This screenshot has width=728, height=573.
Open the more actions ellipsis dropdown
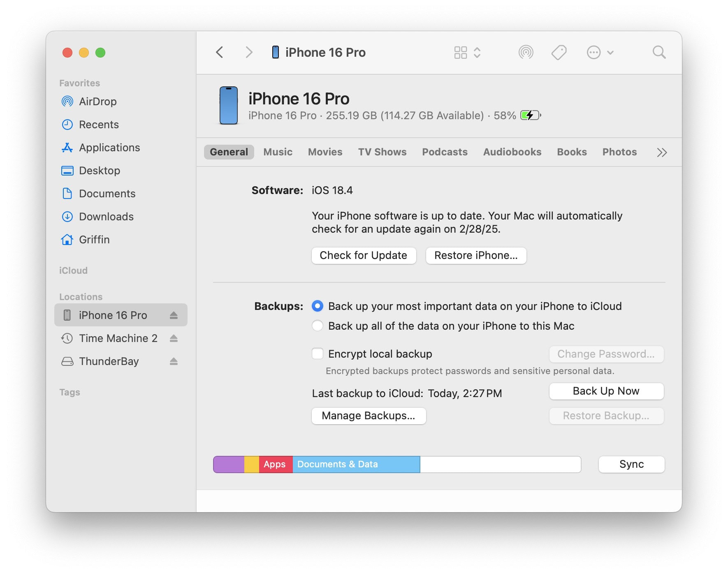[x=600, y=53]
